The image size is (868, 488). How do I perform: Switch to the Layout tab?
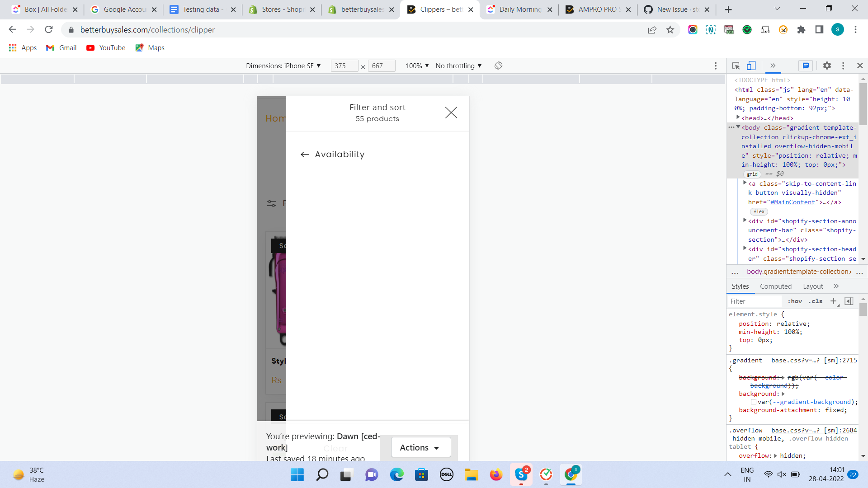coord(812,286)
